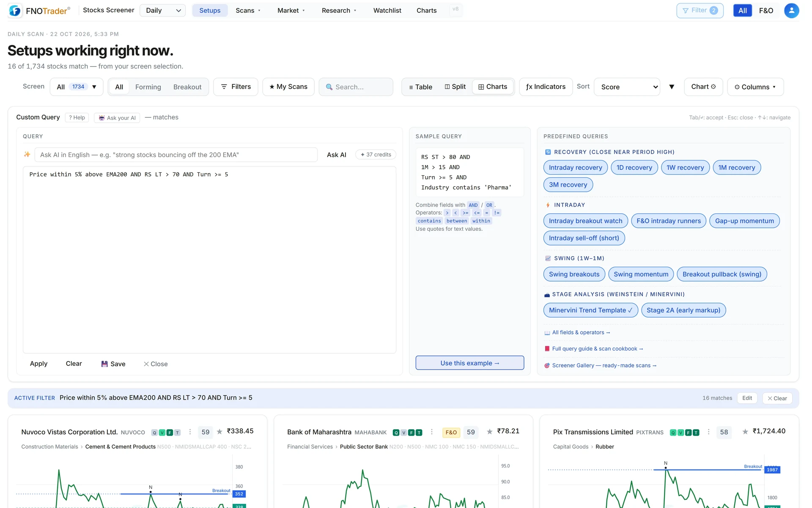
Task: Open the Scans menu dropdown
Action: 248,11
